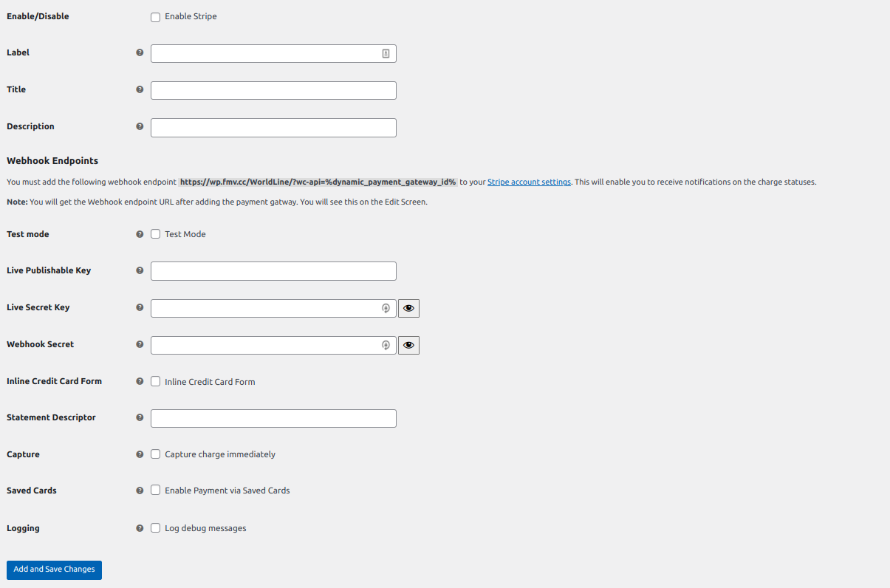890x588 pixels.
Task: Show the Webhook Secret using eye button
Action: 408,345
